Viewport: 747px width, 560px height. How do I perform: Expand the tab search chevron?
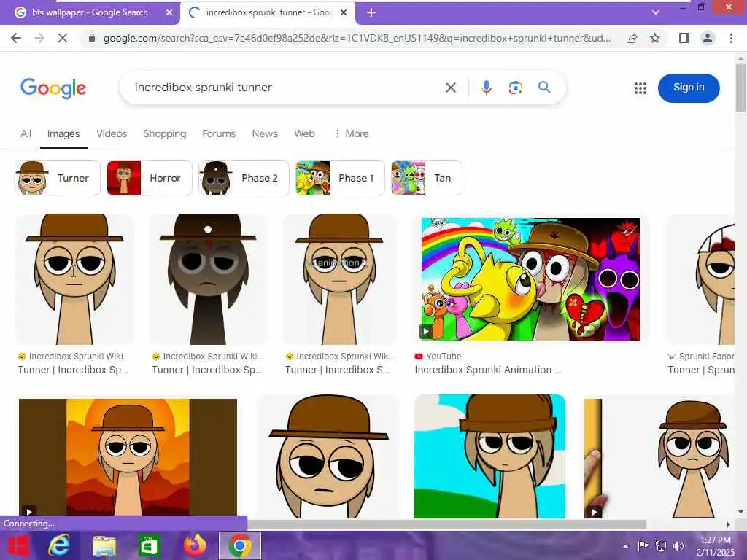[x=656, y=12]
